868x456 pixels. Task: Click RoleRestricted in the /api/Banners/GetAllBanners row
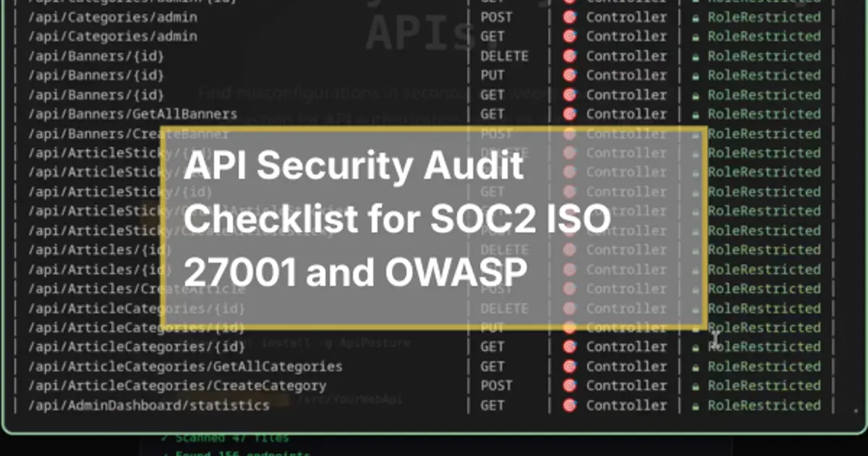coord(764,114)
